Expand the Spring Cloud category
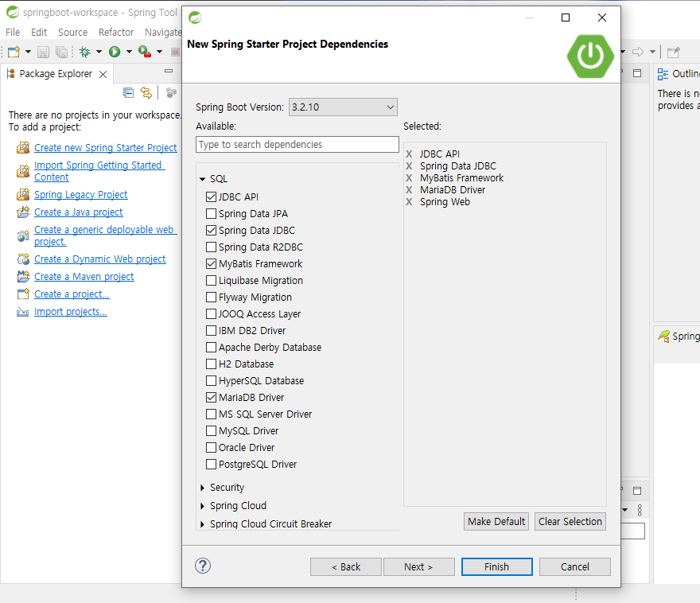This screenshot has height=603, width=700. 202,506
